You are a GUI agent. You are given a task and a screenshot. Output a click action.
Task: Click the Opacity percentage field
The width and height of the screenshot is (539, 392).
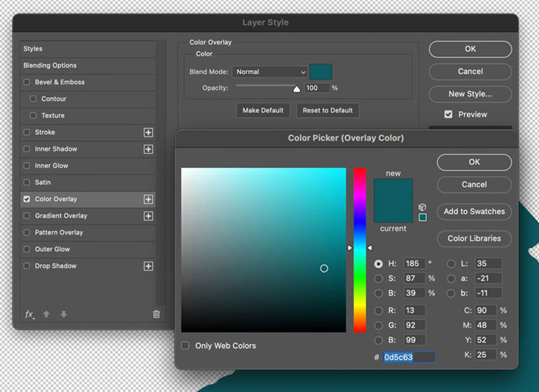[317, 88]
